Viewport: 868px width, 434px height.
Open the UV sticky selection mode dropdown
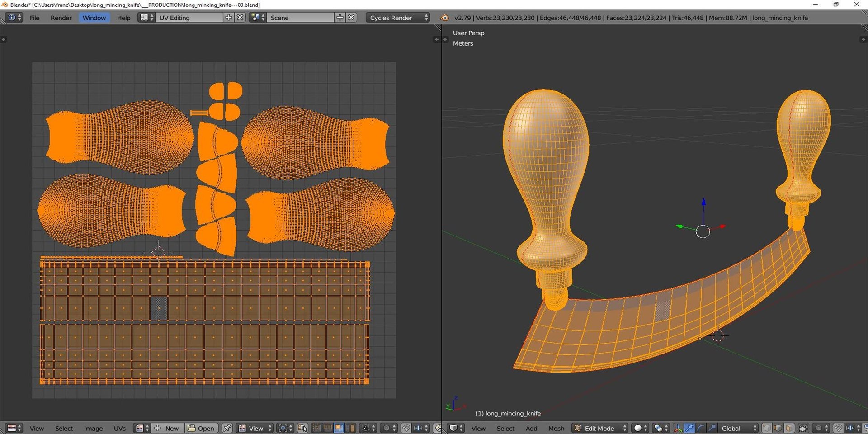[x=369, y=428]
